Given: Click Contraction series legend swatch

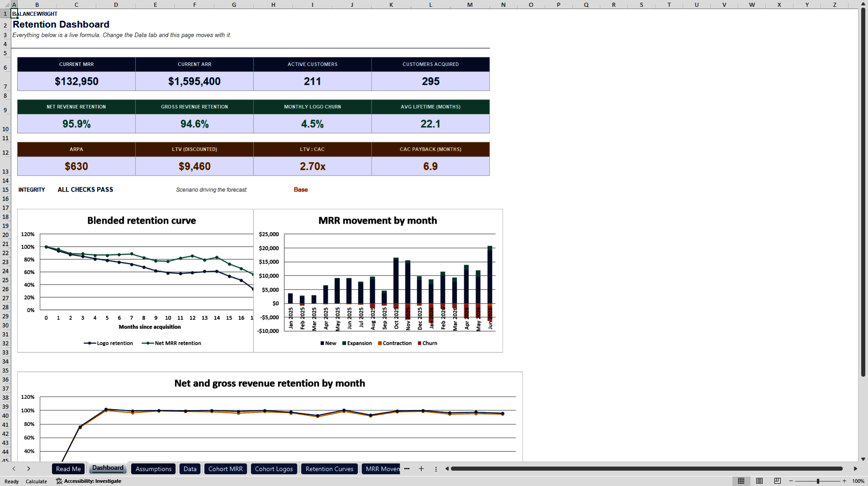Looking at the screenshot, I should (x=380, y=343).
